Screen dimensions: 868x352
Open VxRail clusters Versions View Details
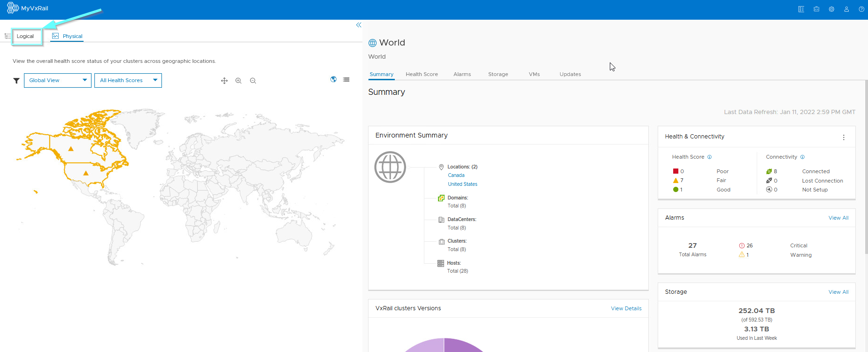pyautogui.click(x=626, y=308)
